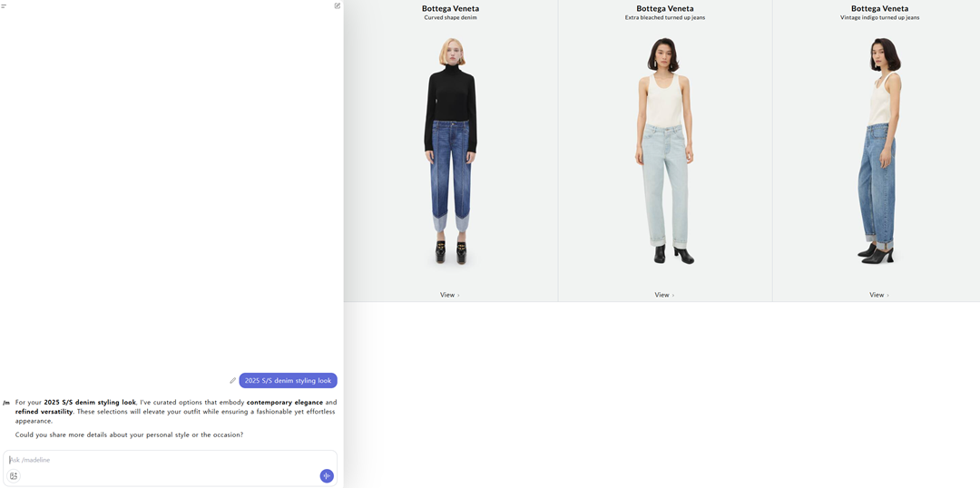
Task: Click Bottega Veneta above Curved shape denim
Action: pyautogui.click(x=451, y=9)
